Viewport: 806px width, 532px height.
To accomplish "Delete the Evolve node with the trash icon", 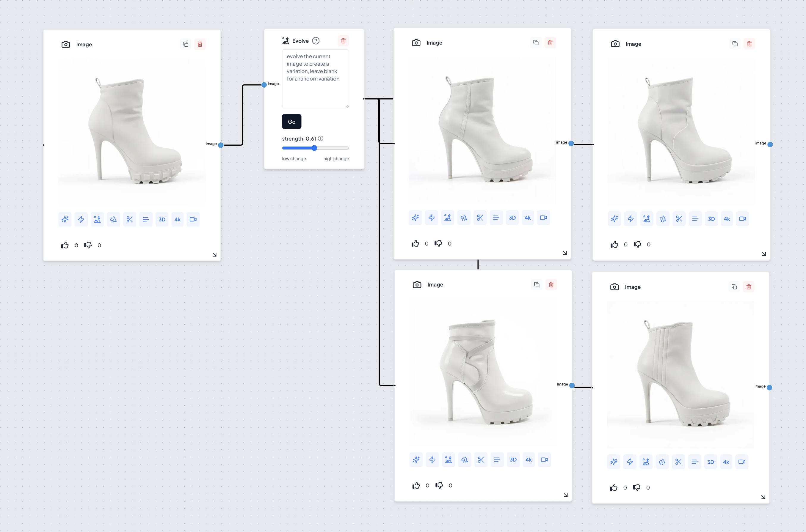I will pos(343,41).
